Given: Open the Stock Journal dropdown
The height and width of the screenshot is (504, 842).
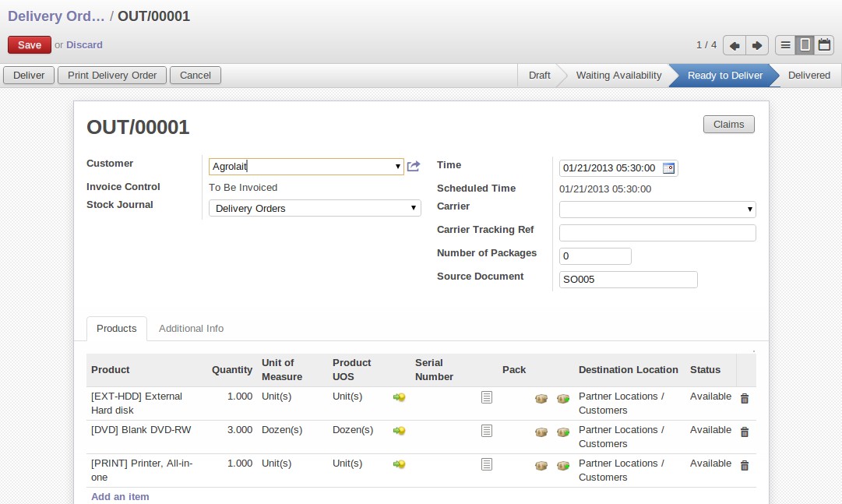Looking at the screenshot, I should 414,209.
